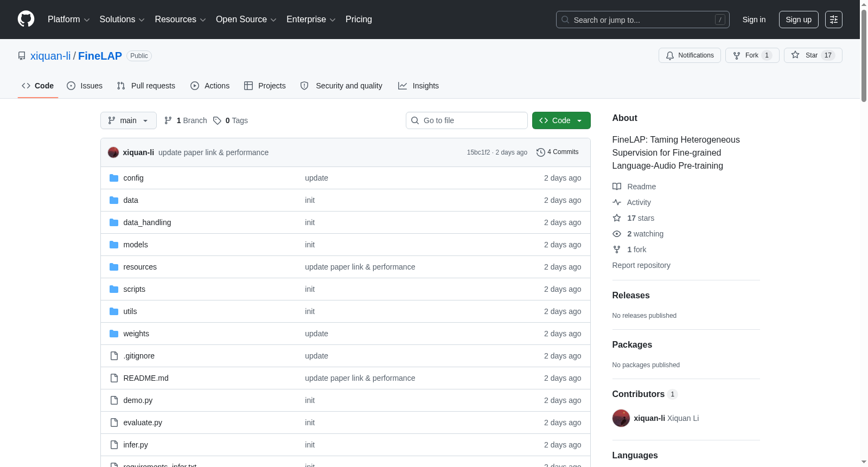
Task: Click xiquan-li avatar in the commit row
Action: (113, 152)
